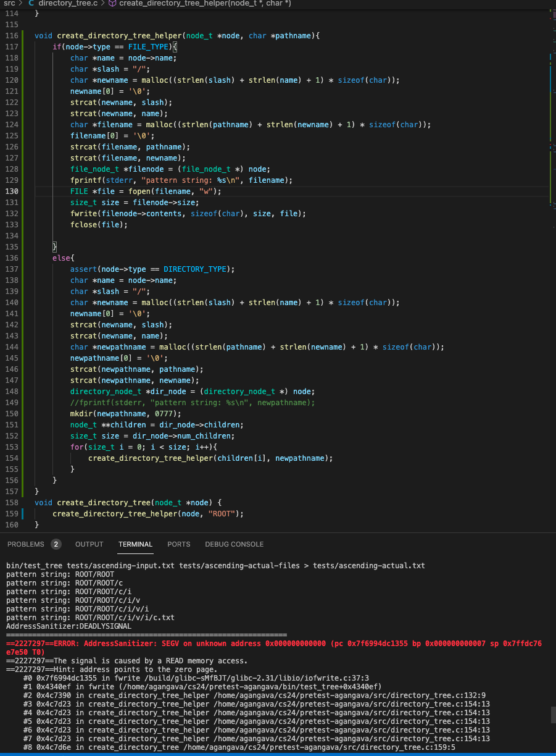Open the PORTS panel tab
The height and width of the screenshot is (756, 556).
pyautogui.click(x=179, y=544)
